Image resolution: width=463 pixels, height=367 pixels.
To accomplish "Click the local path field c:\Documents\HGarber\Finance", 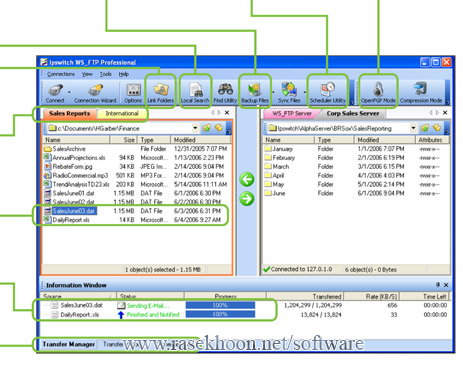I will coord(120,128).
